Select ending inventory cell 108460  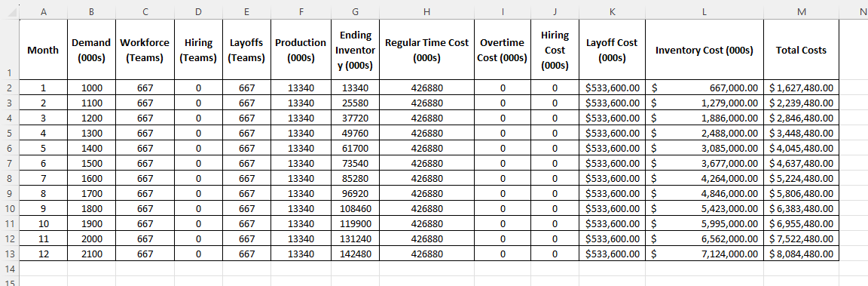pyautogui.click(x=355, y=208)
